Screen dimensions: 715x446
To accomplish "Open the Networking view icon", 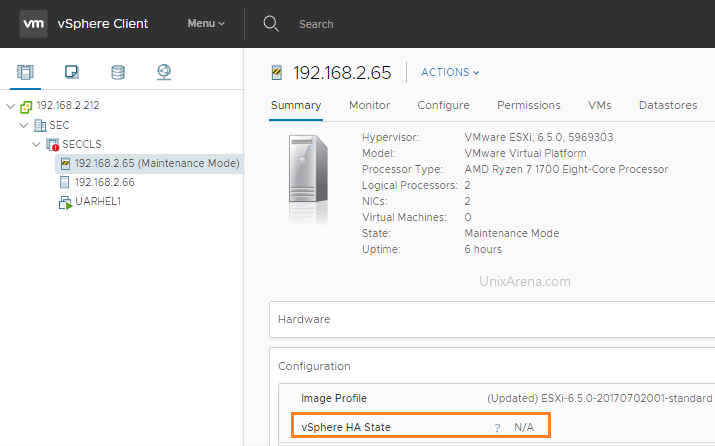I will click(x=164, y=72).
